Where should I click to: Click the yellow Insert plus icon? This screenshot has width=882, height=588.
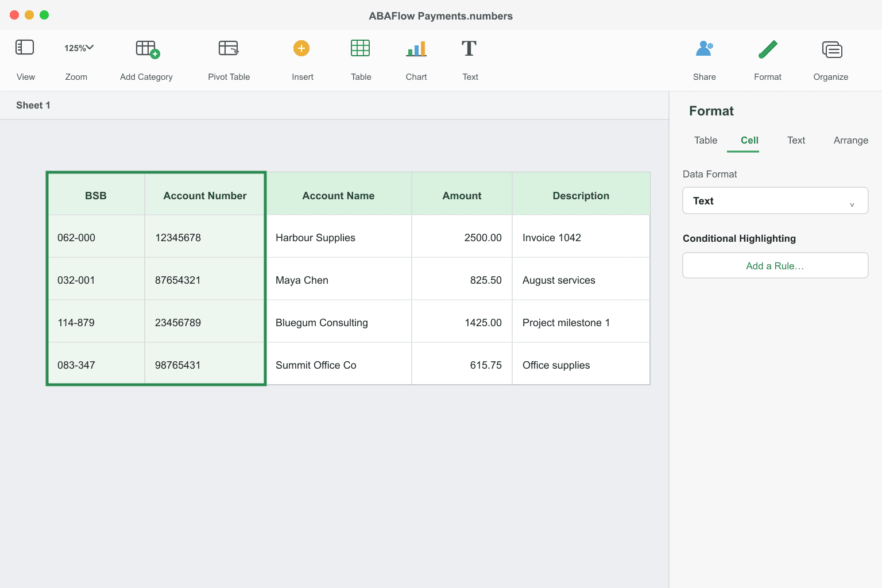coord(301,48)
